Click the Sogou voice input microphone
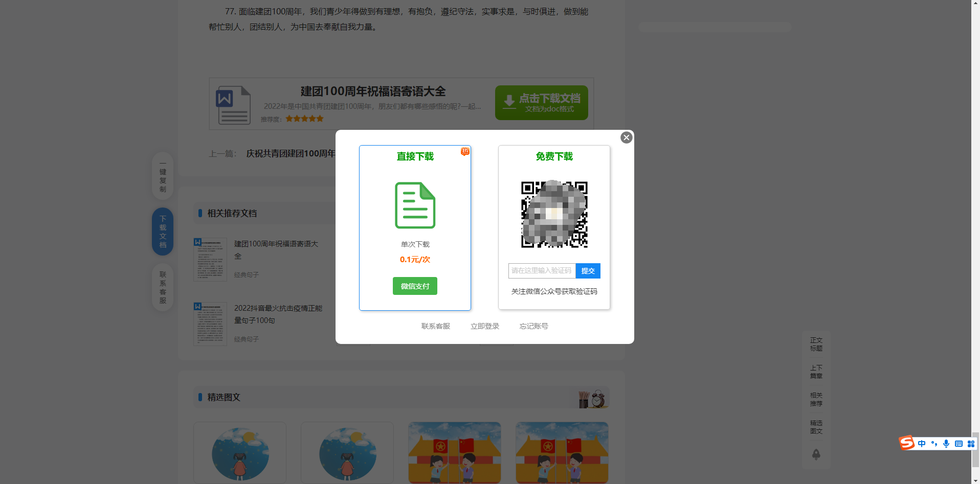980x484 pixels. tap(946, 444)
